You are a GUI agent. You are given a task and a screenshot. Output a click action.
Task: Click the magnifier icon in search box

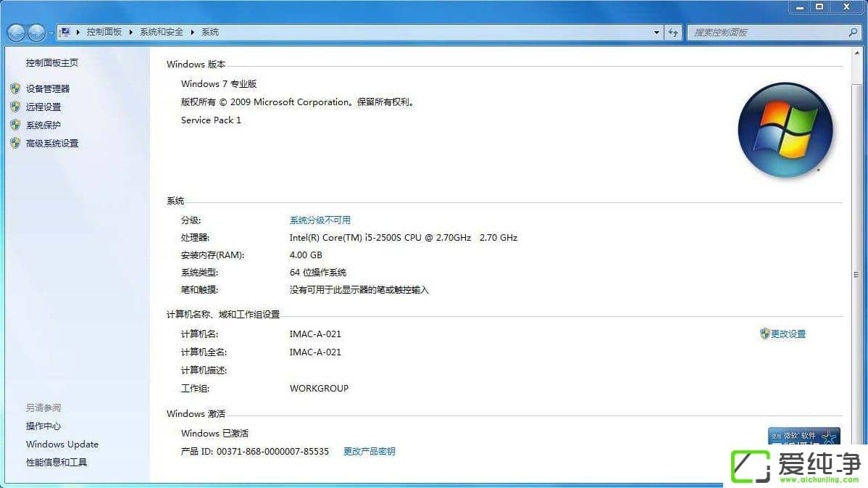point(853,33)
